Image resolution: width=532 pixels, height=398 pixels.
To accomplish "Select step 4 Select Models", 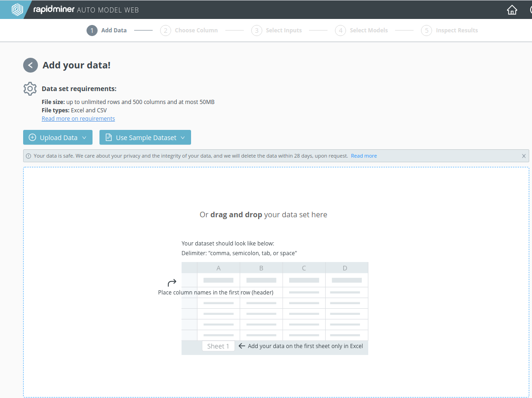I will [x=362, y=31].
